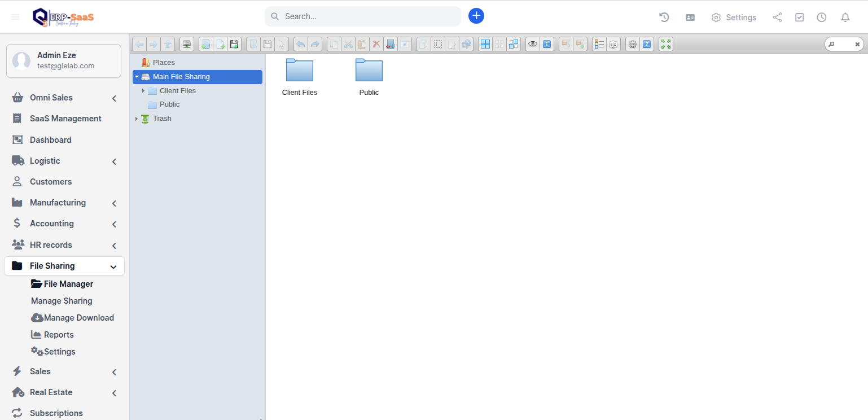Open Manage Sharing in sidebar submenu
Viewport: 868px width, 420px height.
point(62,301)
